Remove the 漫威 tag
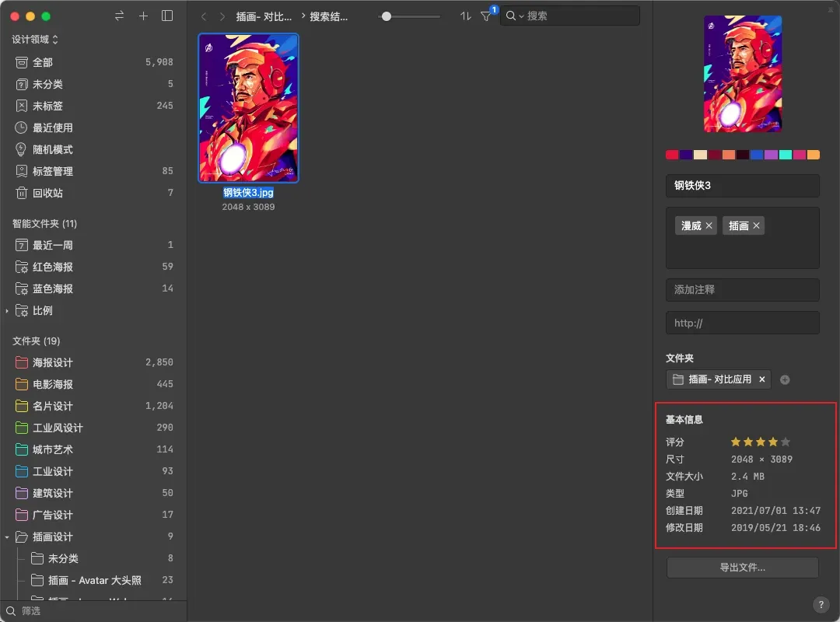The height and width of the screenshot is (622, 840). 709,225
